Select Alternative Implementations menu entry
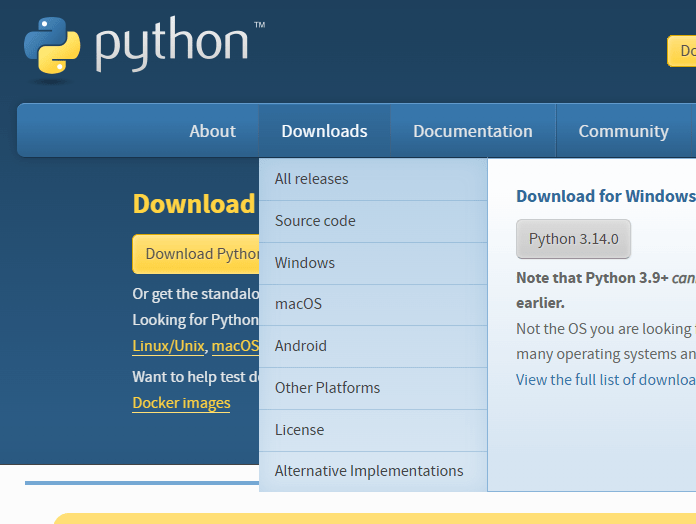The height and width of the screenshot is (524, 696). point(369,471)
